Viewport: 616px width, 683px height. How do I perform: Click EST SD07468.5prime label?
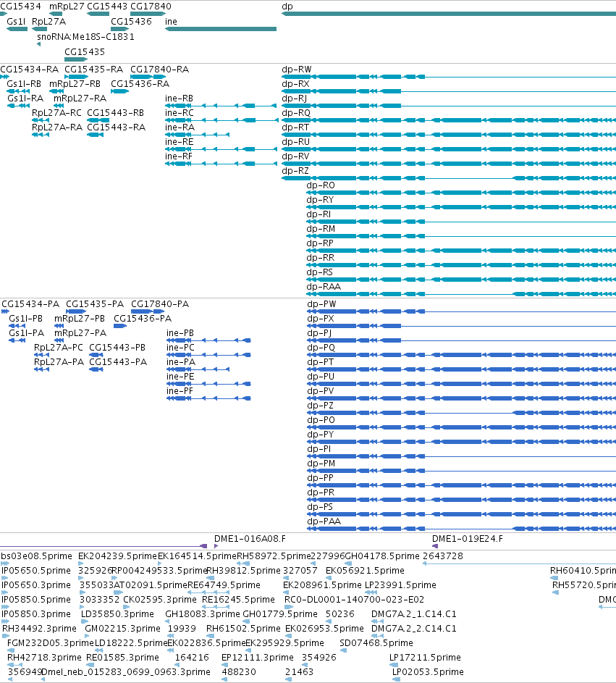pyautogui.click(x=376, y=643)
